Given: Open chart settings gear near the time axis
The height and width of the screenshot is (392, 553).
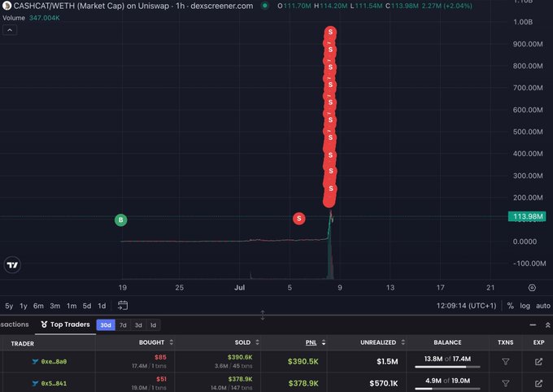Looking at the screenshot, I should (x=532, y=288).
